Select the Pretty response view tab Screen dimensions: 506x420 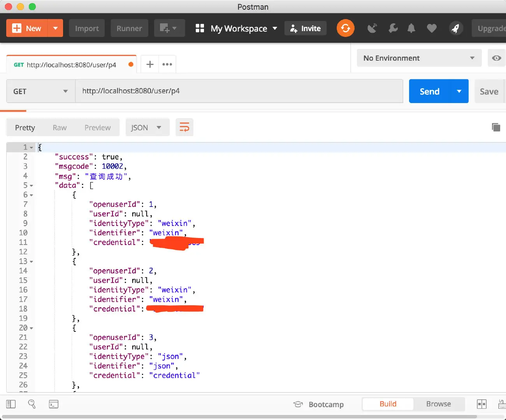click(25, 128)
